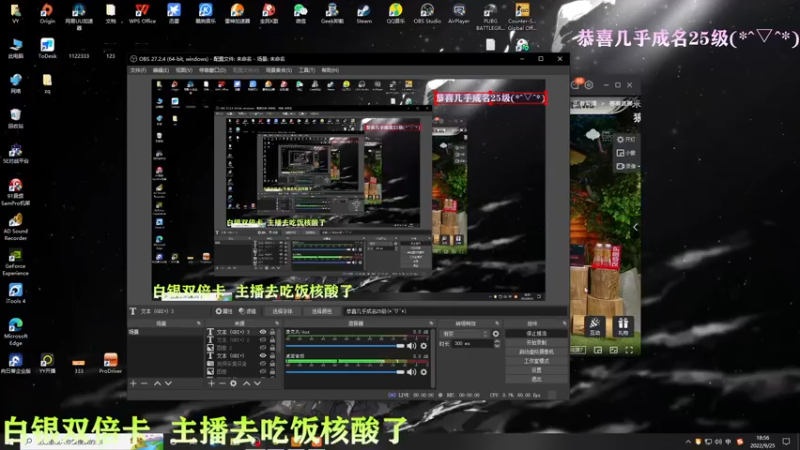Move source up arrow in Sources panel
800x450 pixels.
point(246,383)
